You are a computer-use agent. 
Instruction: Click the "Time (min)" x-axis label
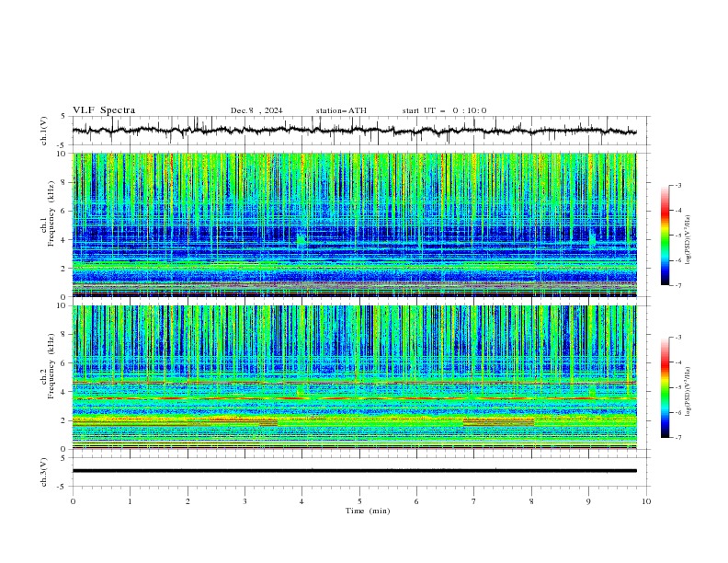click(368, 511)
